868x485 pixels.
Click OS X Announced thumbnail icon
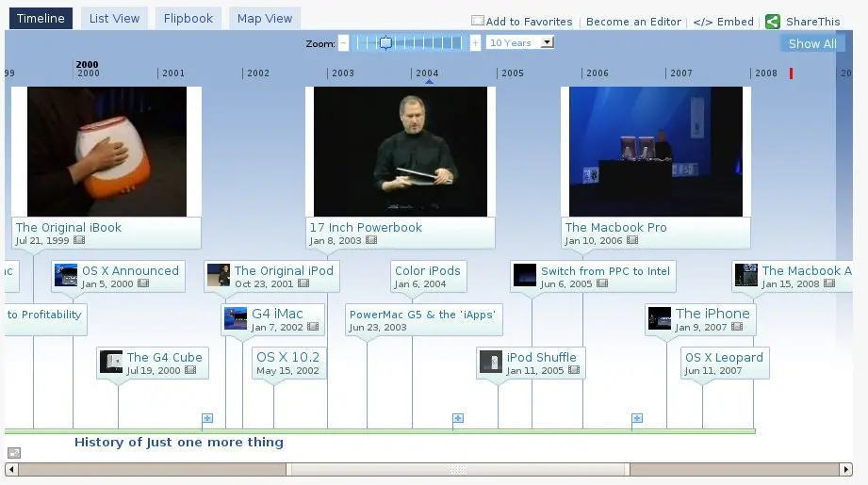pos(66,275)
